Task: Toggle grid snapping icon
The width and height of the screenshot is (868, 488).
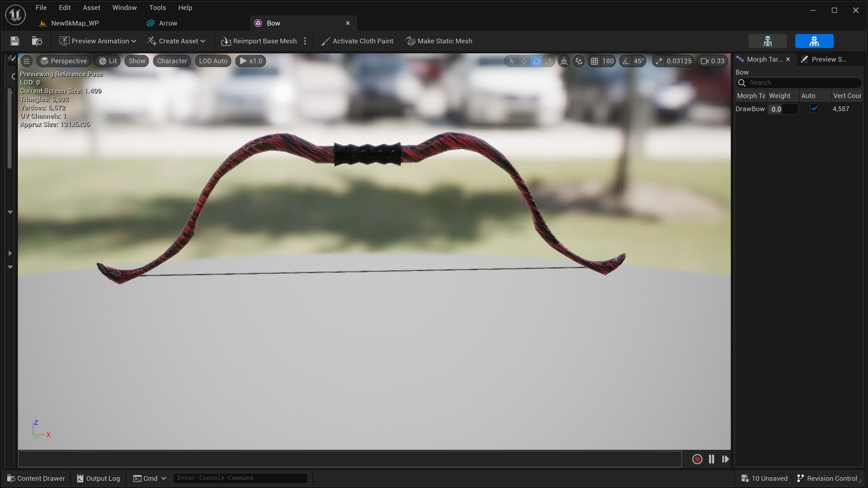Action: coord(594,61)
